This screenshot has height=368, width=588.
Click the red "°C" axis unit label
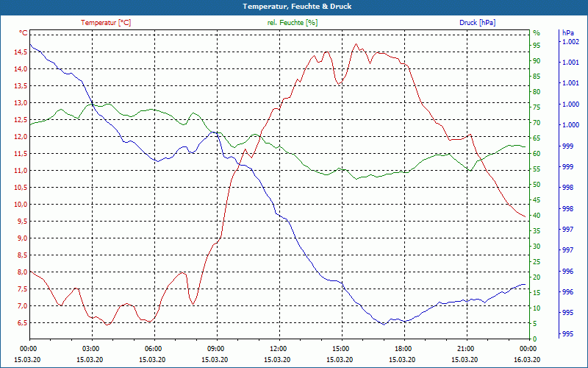(24, 32)
